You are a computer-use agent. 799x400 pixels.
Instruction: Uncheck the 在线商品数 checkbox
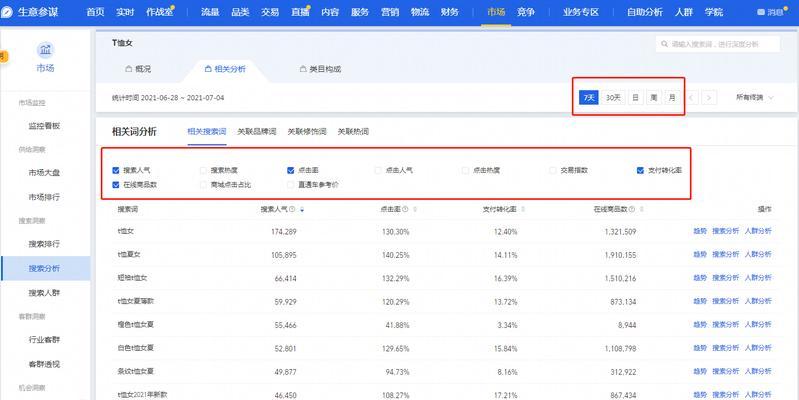click(x=116, y=185)
